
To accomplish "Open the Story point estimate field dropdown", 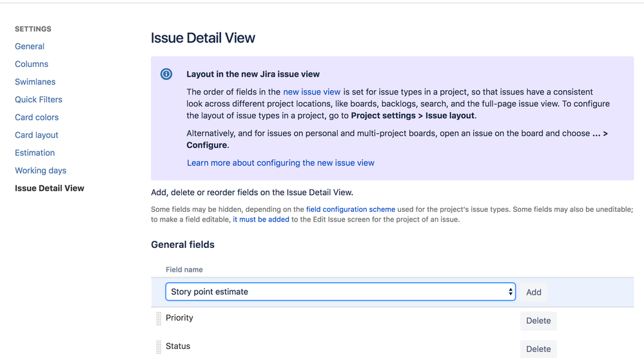I will [340, 292].
